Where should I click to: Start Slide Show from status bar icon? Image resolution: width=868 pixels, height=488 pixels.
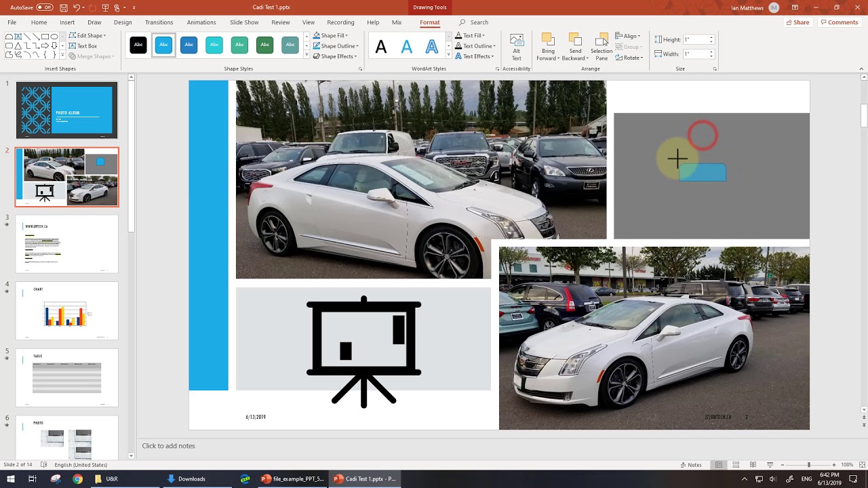click(770, 465)
